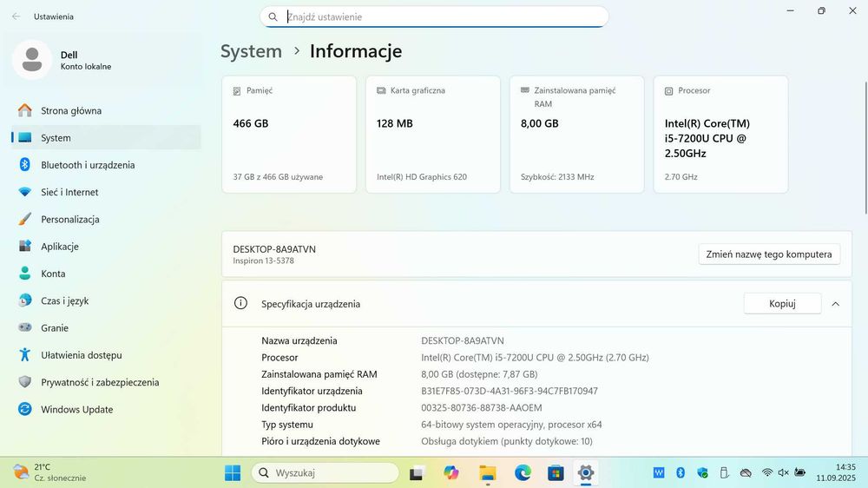The height and width of the screenshot is (488, 868).
Task: Copy device specification with Kopiuj
Action: coord(782,304)
